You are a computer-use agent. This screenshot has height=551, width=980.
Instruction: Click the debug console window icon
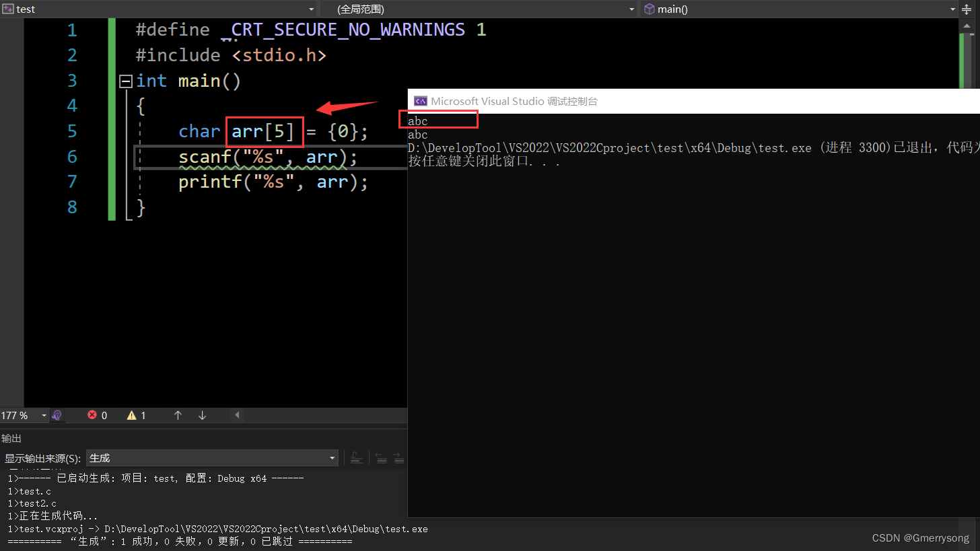(x=421, y=101)
